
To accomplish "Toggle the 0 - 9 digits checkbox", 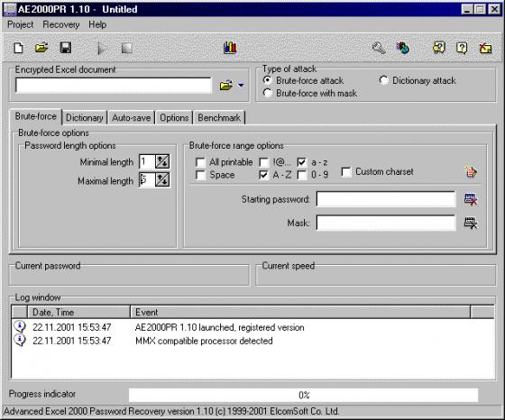I will click(302, 175).
